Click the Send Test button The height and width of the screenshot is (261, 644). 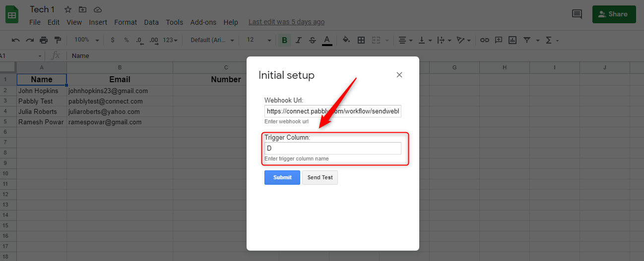(x=320, y=177)
